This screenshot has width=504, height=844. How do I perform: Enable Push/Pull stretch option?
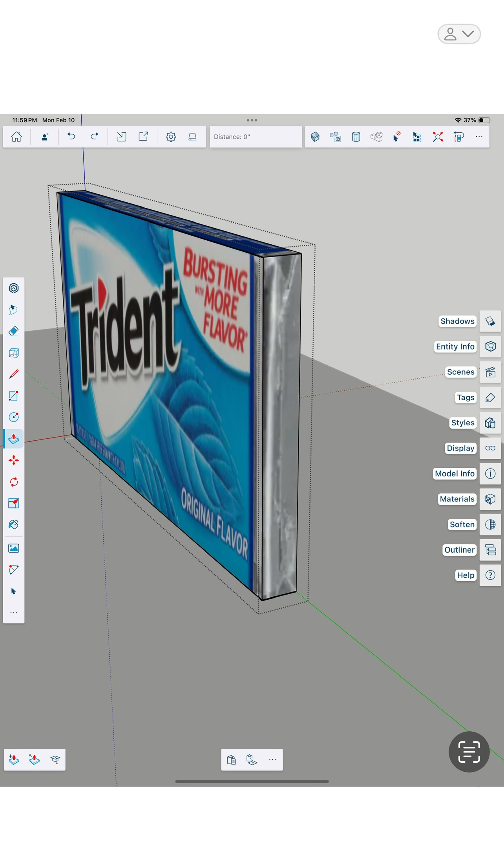[35, 760]
